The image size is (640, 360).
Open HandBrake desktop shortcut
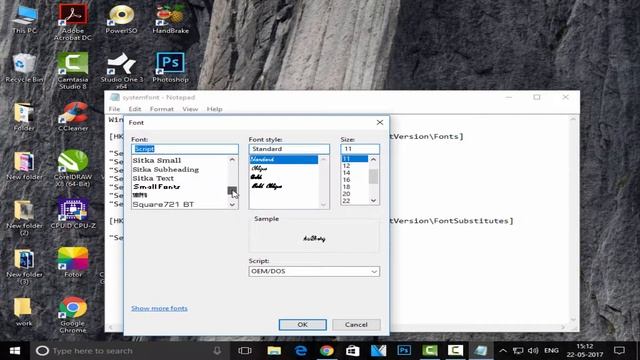point(170,20)
